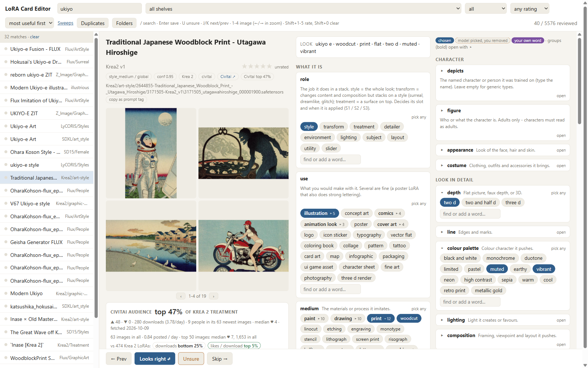588x368 pixels.
Task: Expand the 'lighting' section
Action: point(503,320)
